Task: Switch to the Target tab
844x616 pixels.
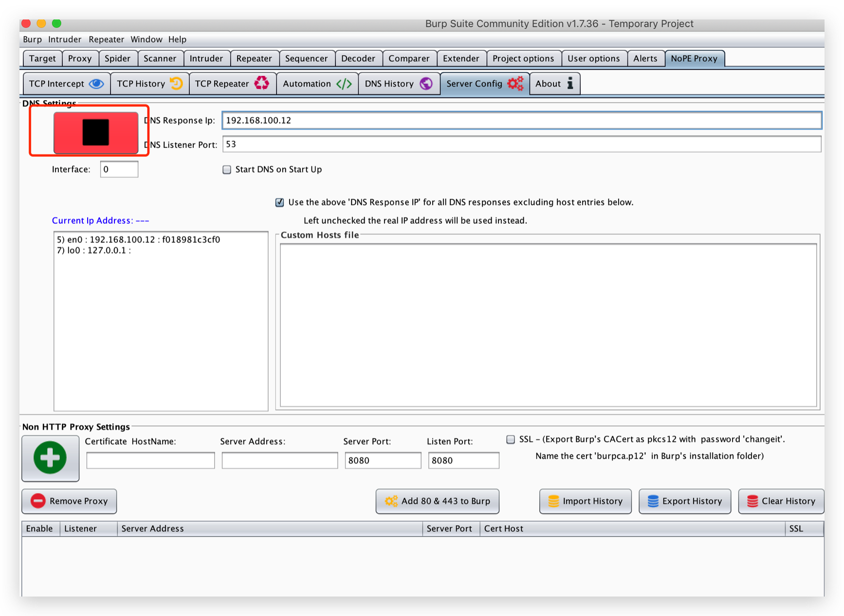Action: point(42,58)
